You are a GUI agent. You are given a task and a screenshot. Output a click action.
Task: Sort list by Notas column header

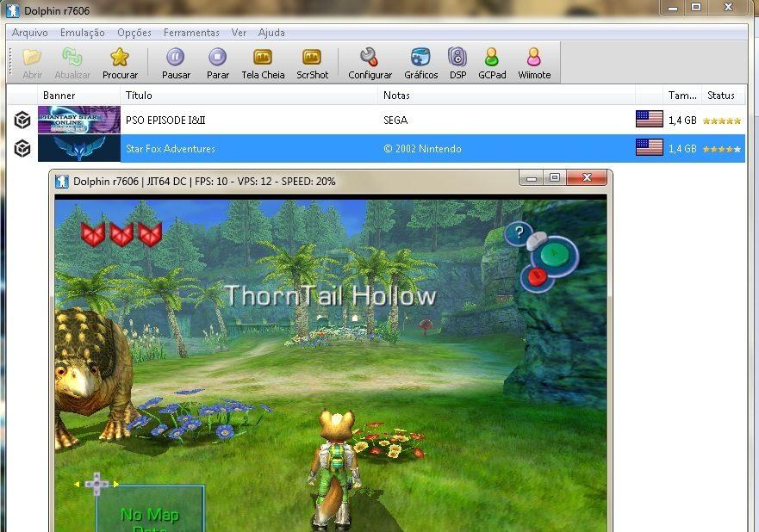coord(507,96)
